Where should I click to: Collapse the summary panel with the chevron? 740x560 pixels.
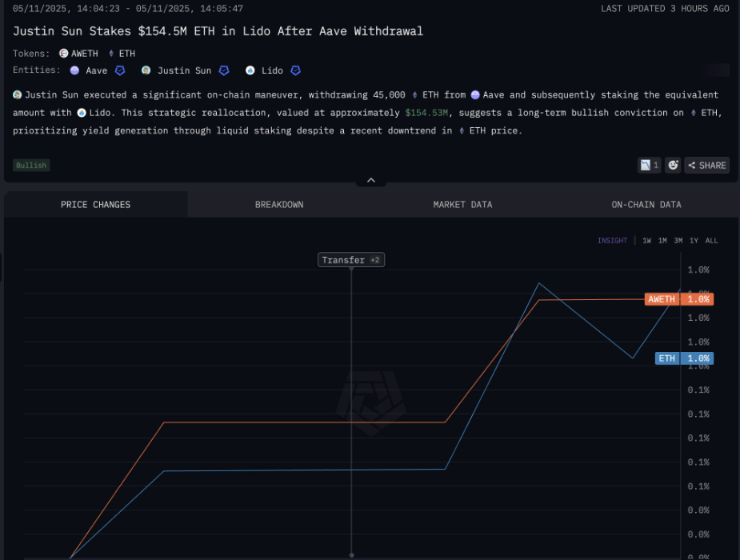(371, 181)
